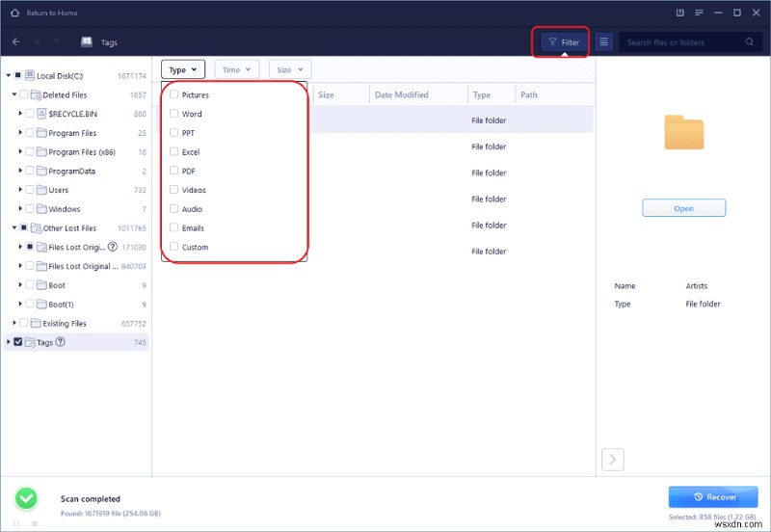Check the PPT file type
The width and height of the screenshot is (771, 532).
(x=173, y=132)
